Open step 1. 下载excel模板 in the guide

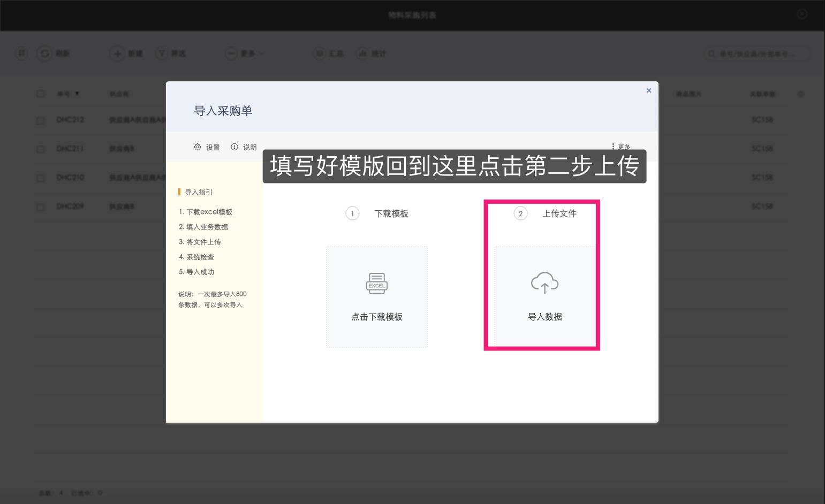[207, 212]
